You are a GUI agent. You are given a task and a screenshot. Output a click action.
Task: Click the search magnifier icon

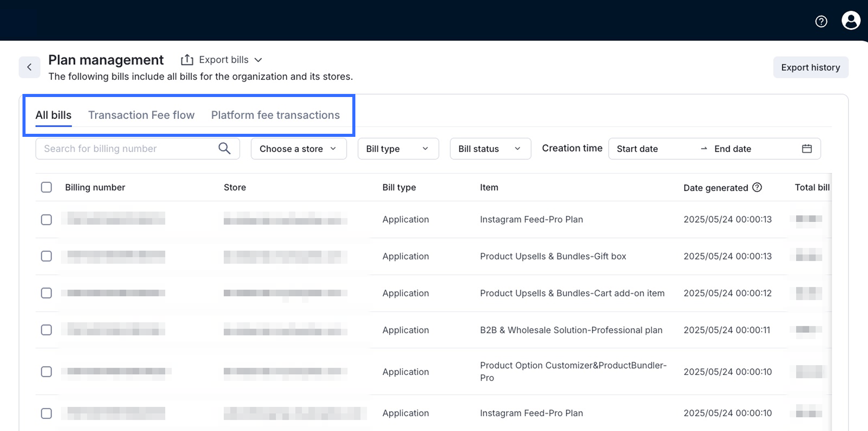point(224,149)
